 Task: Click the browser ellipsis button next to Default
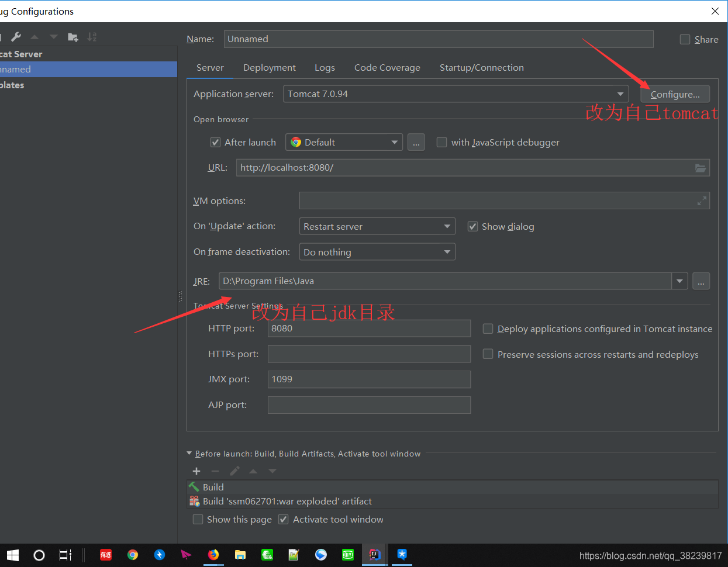click(416, 142)
